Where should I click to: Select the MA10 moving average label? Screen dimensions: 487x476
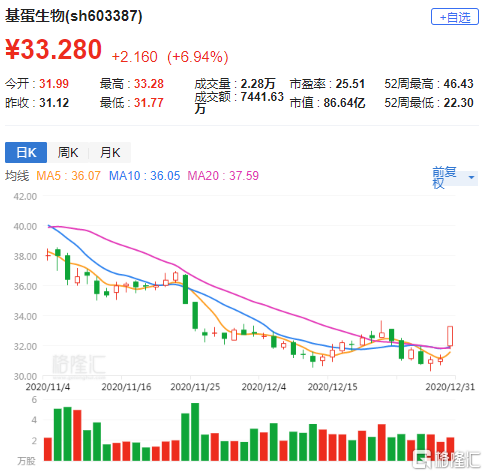144,176
